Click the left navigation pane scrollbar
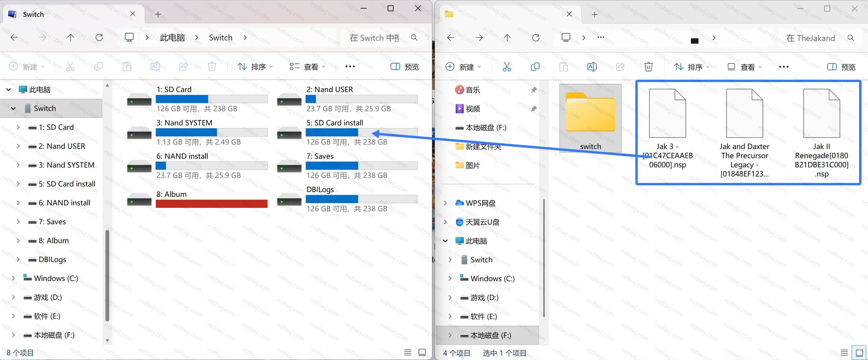 [107, 275]
